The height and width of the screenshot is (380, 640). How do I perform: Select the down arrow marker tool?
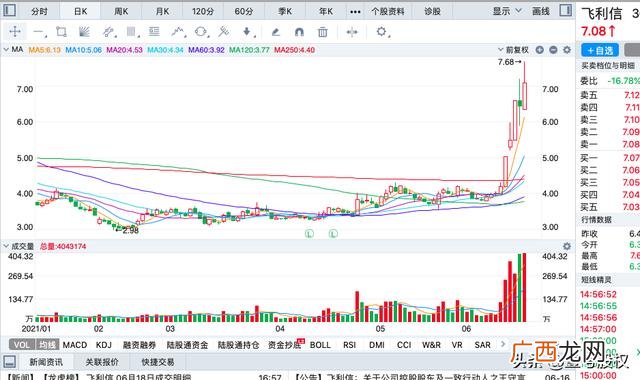(x=248, y=32)
